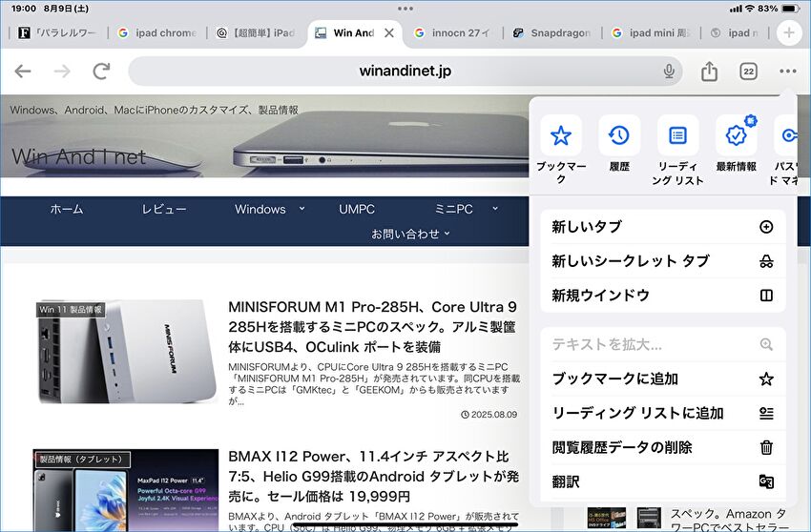Close the Win And tab

[x=389, y=33]
